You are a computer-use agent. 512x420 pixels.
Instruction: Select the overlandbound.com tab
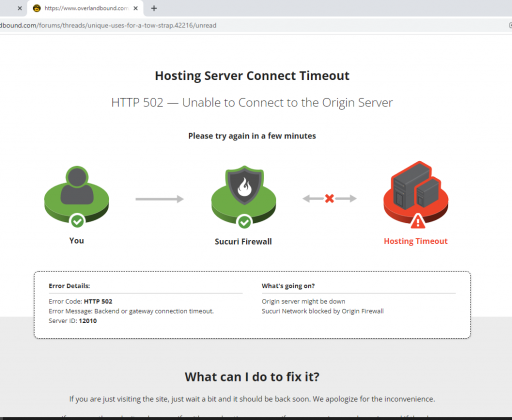pyautogui.click(x=86, y=8)
